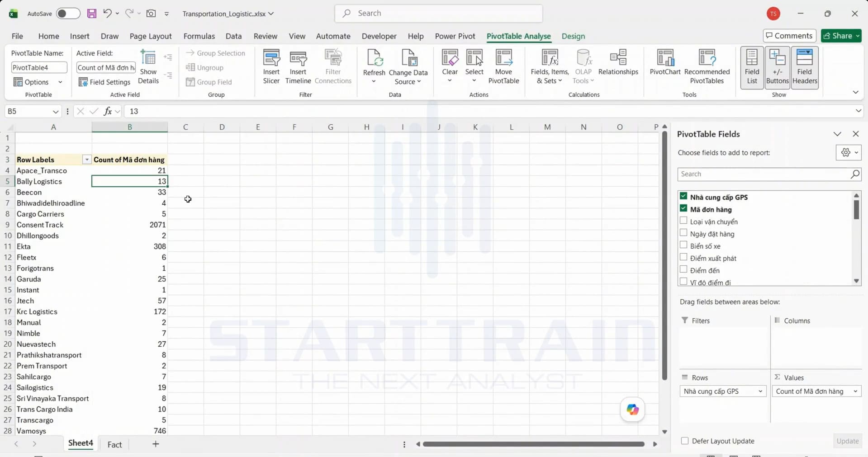The width and height of the screenshot is (868, 457).
Task: Click the insert function fx icon
Action: point(108,111)
